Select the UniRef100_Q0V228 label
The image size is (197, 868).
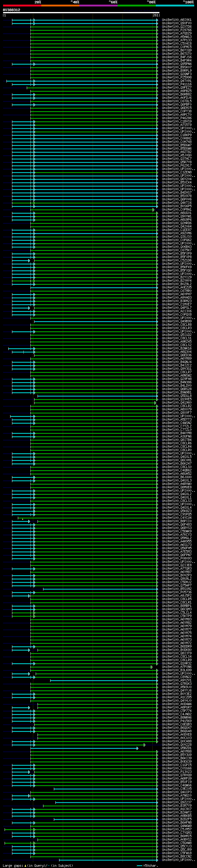pyautogui.click(x=176, y=745)
